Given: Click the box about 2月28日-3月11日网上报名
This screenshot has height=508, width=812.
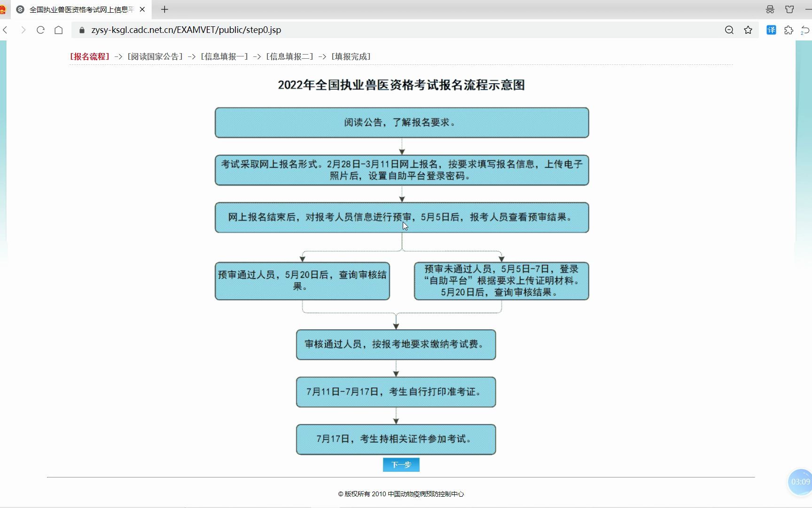Looking at the screenshot, I should coord(402,170).
